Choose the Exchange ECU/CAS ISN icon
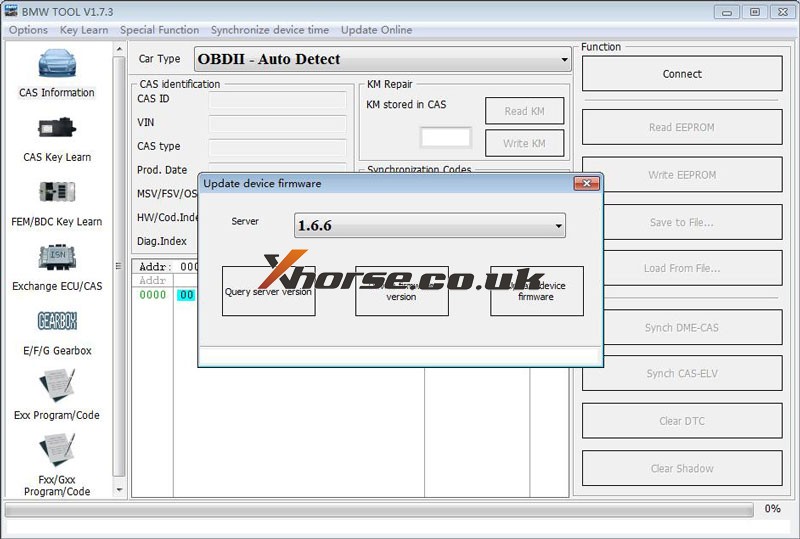Viewport: 800px width, 539px height. pos(57,256)
